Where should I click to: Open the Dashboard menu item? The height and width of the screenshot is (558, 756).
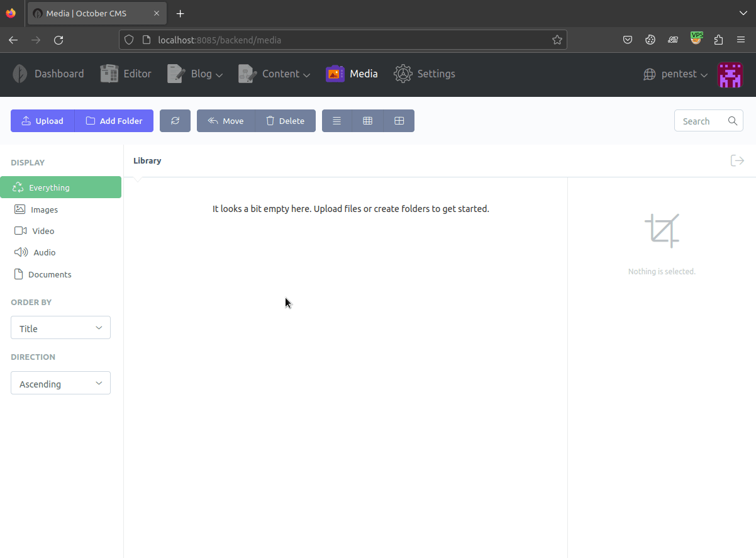coord(48,74)
